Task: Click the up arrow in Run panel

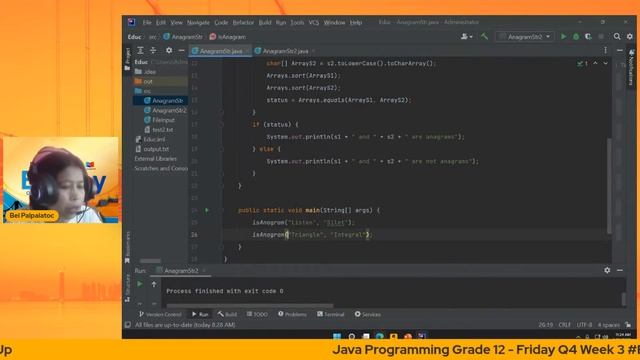Action: tap(154, 284)
